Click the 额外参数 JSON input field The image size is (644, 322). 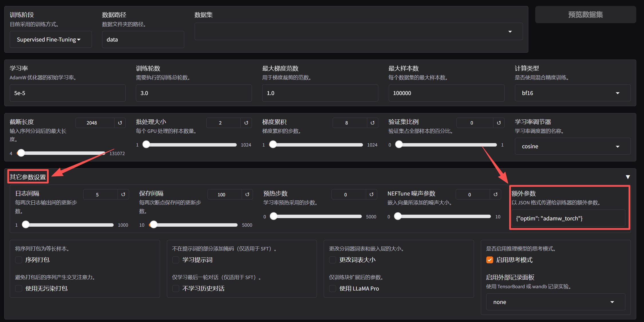click(x=568, y=218)
